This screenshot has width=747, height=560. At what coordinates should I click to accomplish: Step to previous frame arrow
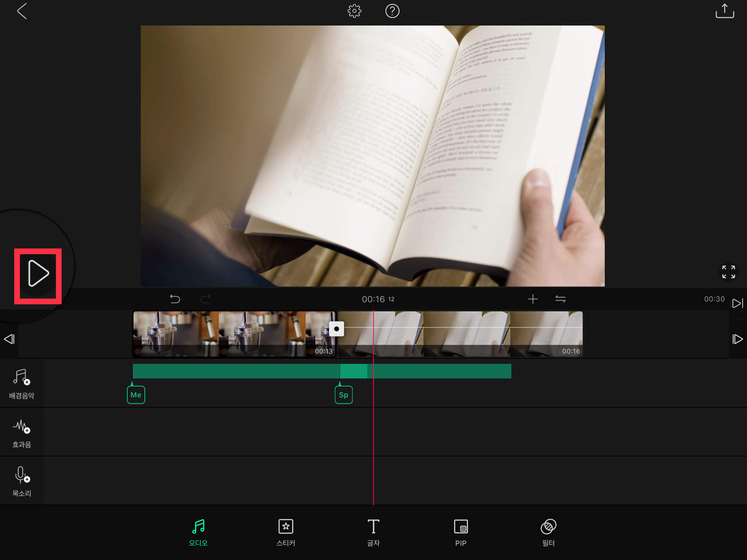pyautogui.click(x=9, y=339)
